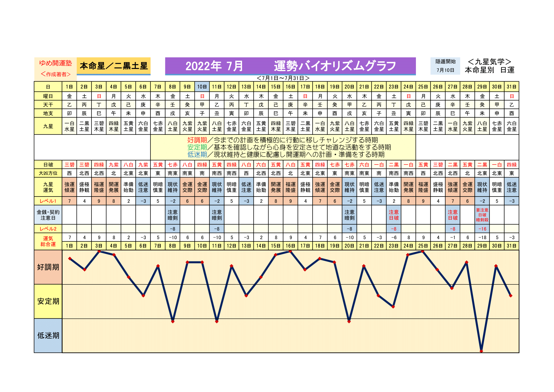Screen dimensions: 554x392
Task: Select the 運気 総合運 row header
Action: (x=48, y=241)
